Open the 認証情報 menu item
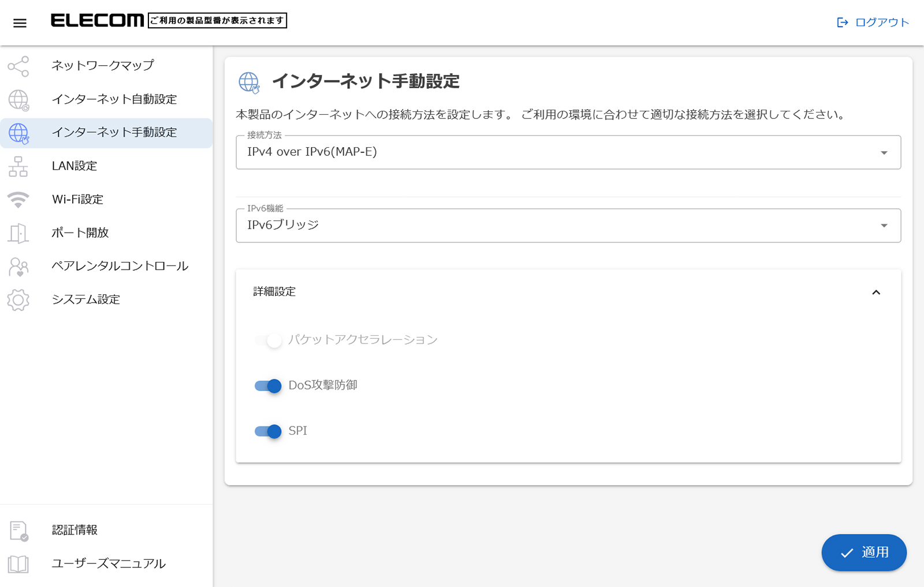 tap(75, 530)
